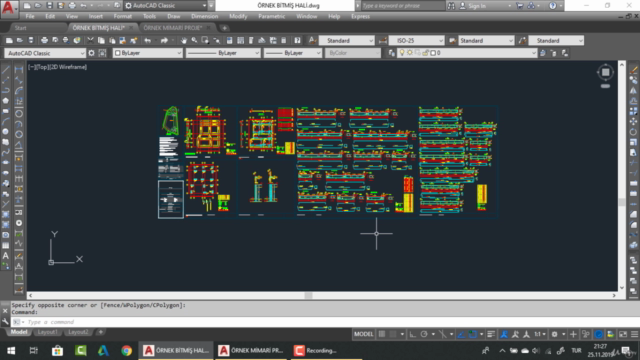Select the Multiline Text tool

tap(6, 256)
